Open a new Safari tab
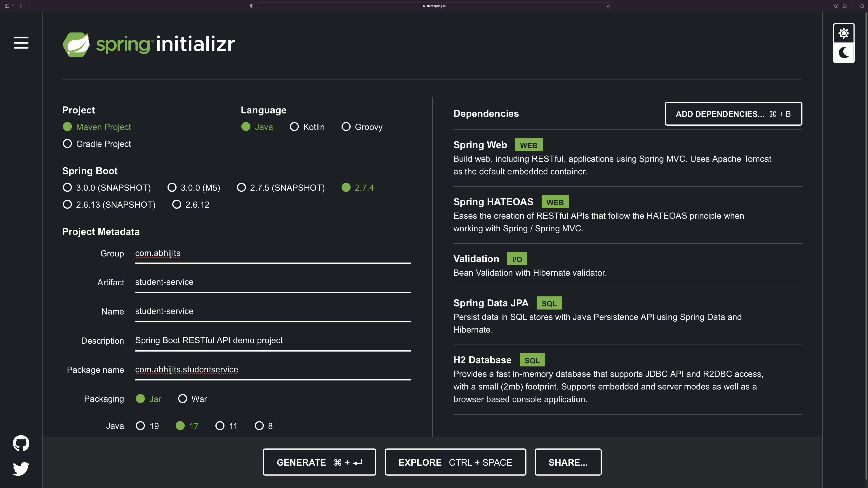The image size is (868, 488). (x=853, y=6)
